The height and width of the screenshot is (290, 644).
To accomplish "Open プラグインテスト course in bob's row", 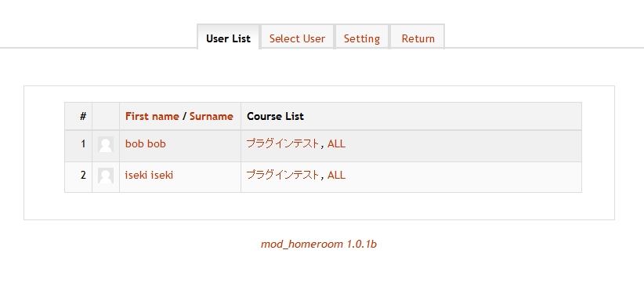I will tap(282, 143).
